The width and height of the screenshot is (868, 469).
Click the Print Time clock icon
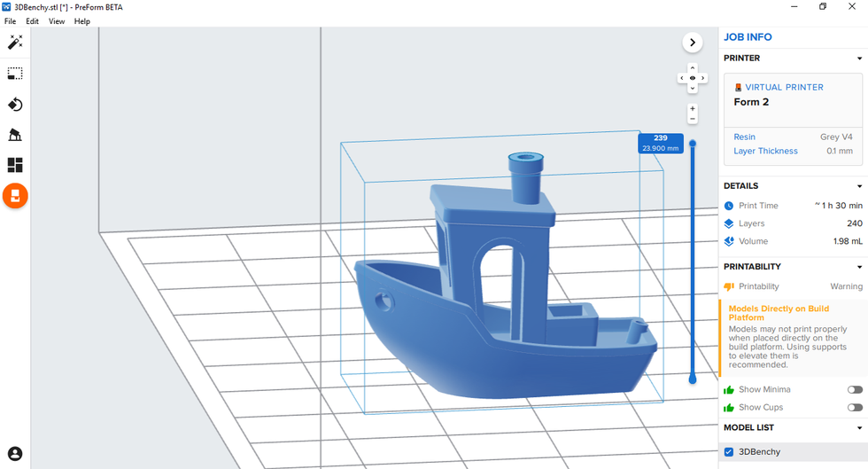729,206
